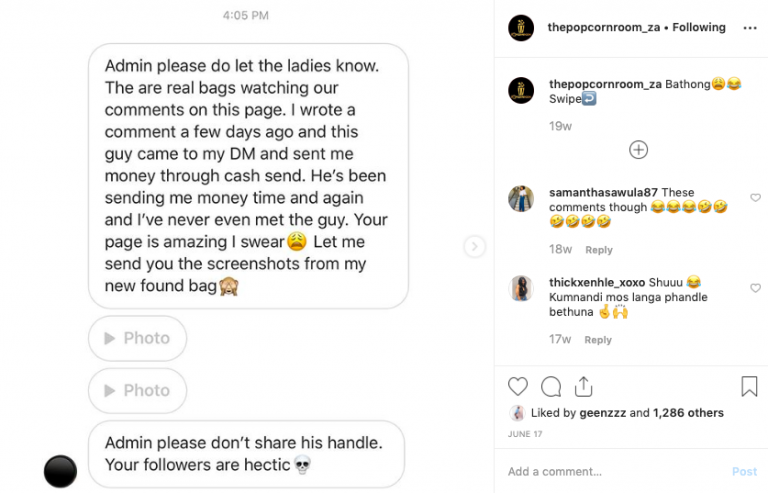The image size is (768, 493).
Task: Open thickxenhle_xoxo's profile avatar
Action: pyautogui.click(x=520, y=288)
